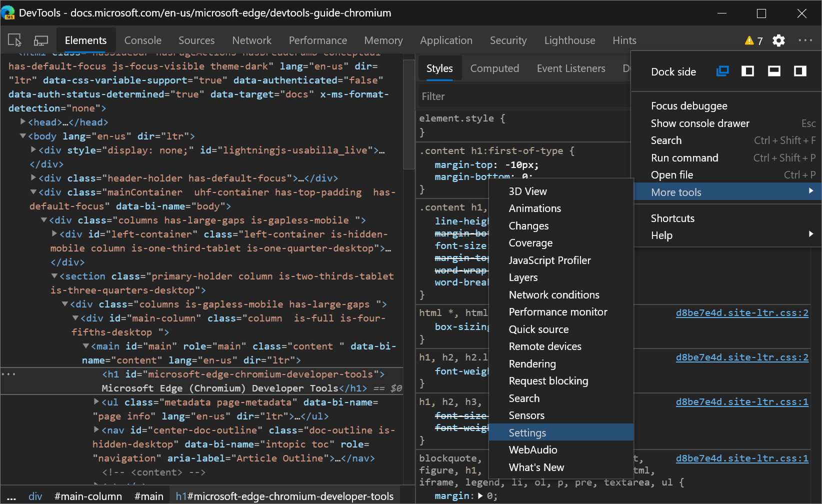Viewport: 822px width, 504px height.
Task: Open the Customize DevTools three-dot menu
Action: coord(805,40)
